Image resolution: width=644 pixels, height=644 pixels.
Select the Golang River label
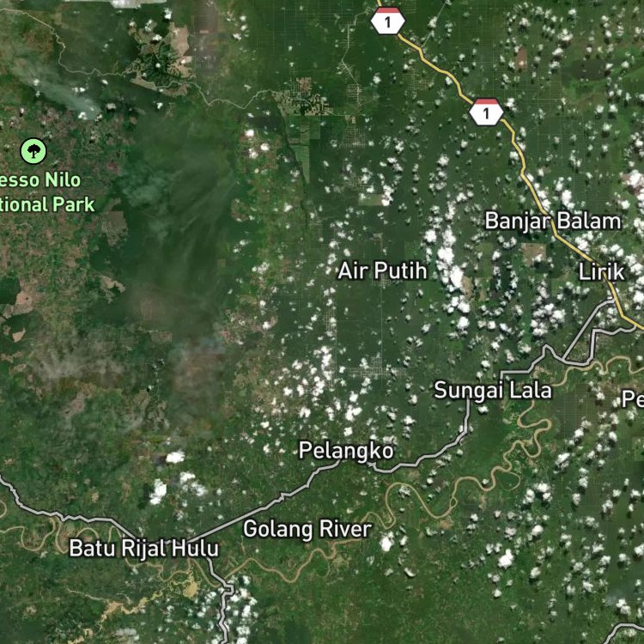pos(307,529)
